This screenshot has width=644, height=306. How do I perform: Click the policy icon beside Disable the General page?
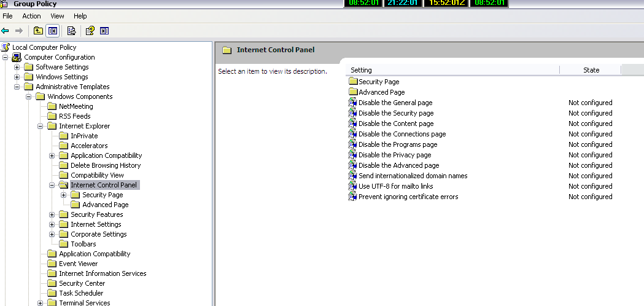352,103
